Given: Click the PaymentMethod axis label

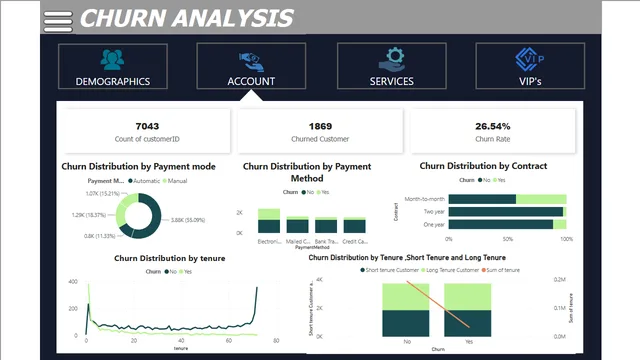Looking at the screenshot, I should point(312,247).
